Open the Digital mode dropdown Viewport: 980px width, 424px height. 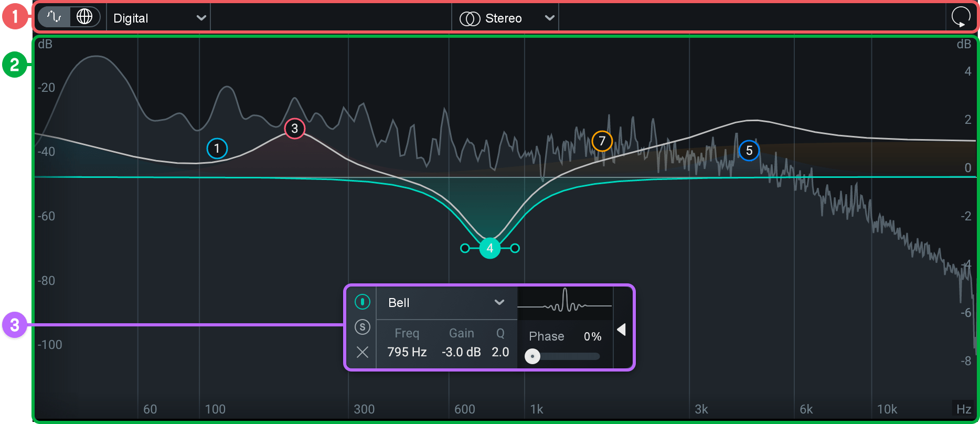pyautogui.click(x=158, y=18)
